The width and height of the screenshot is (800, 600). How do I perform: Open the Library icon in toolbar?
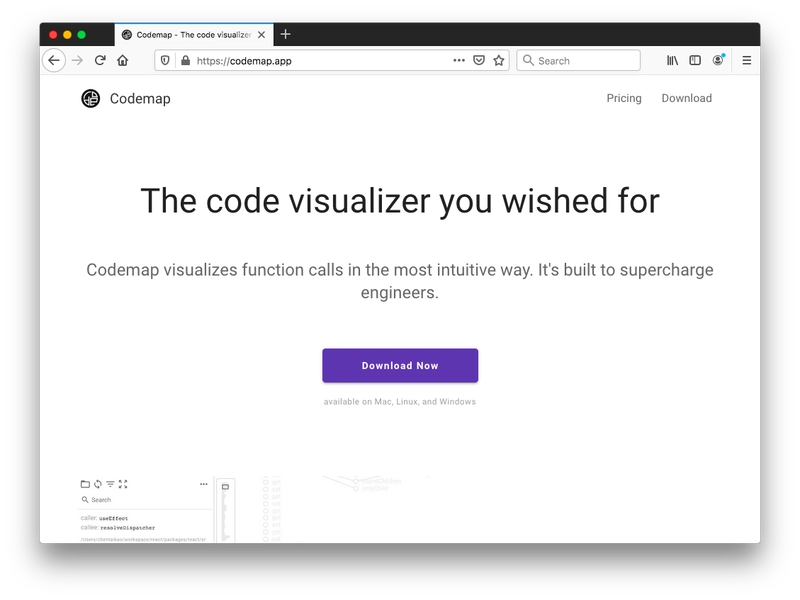pyautogui.click(x=672, y=61)
